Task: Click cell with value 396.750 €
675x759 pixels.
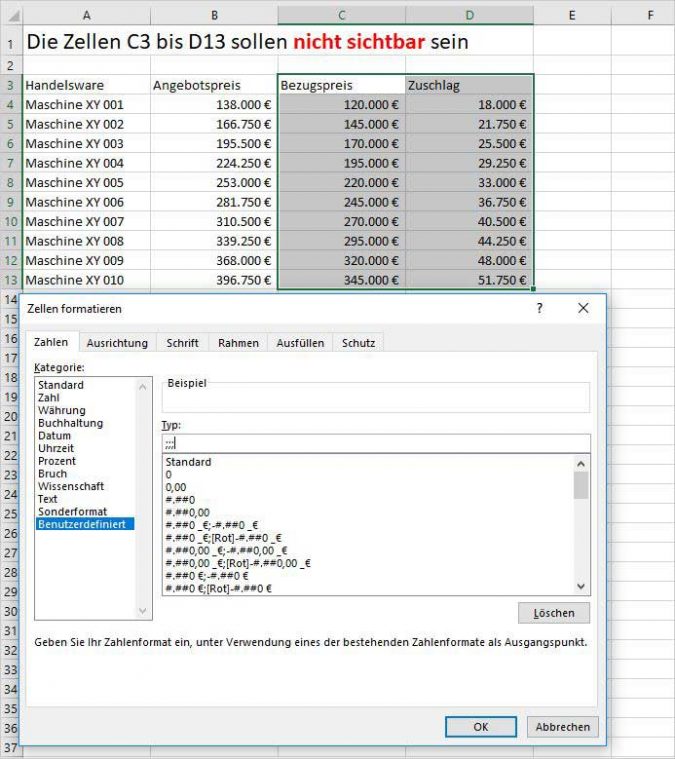Action: point(214,280)
